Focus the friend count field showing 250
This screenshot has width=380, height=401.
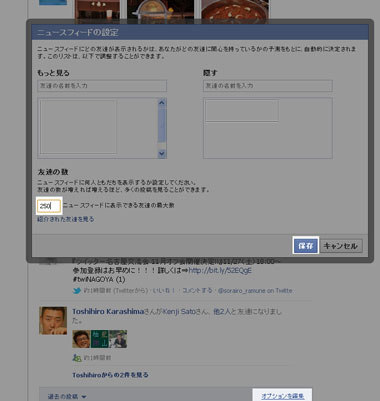49,206
